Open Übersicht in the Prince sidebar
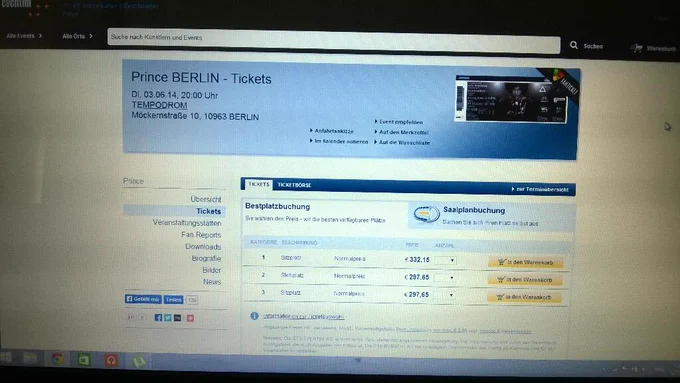This screenshot has height=383, width=680. [206, 199]
